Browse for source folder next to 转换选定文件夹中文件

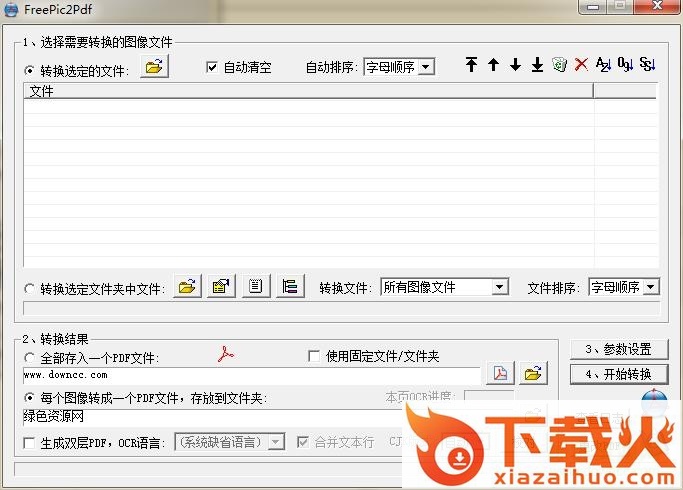point(187,286)
